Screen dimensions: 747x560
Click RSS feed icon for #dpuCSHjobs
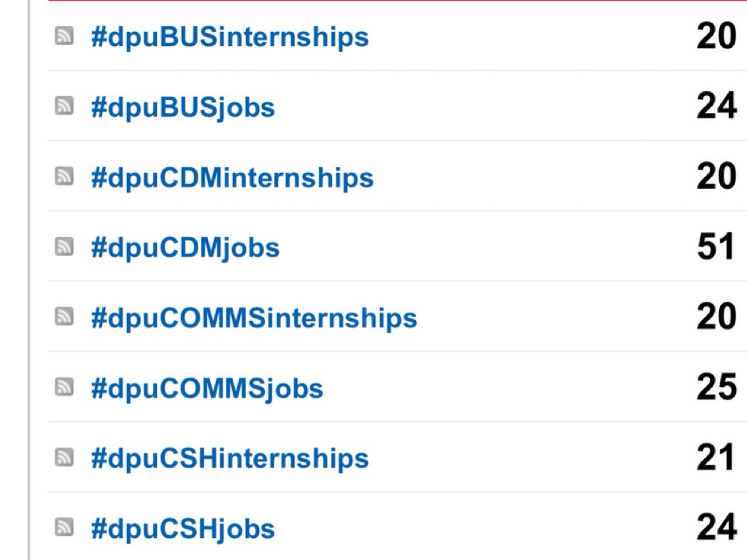pos(64,527)
